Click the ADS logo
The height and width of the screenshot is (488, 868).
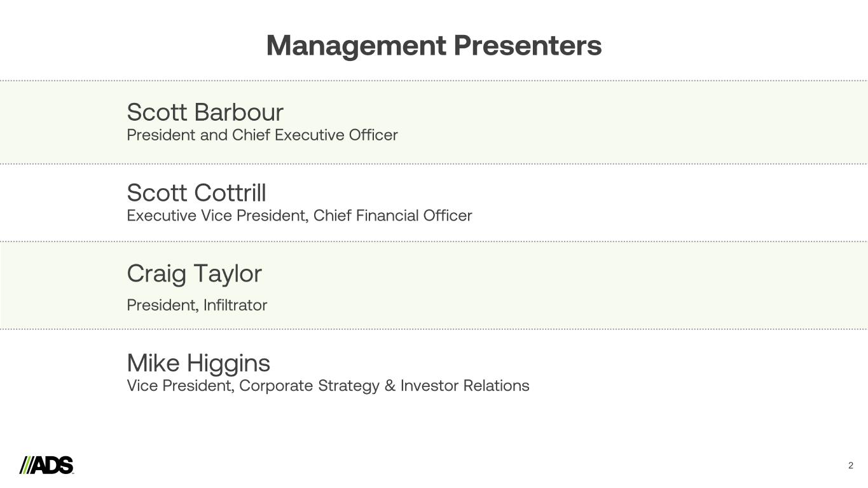(47, 465)
